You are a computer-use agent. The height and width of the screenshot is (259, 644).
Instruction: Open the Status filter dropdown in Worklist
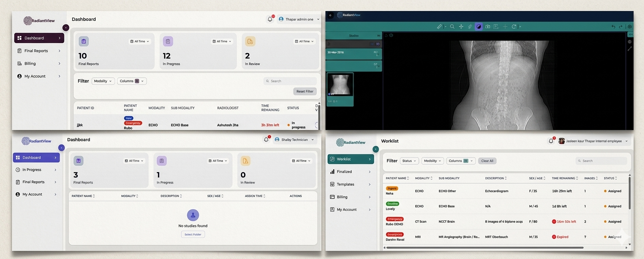409,161
